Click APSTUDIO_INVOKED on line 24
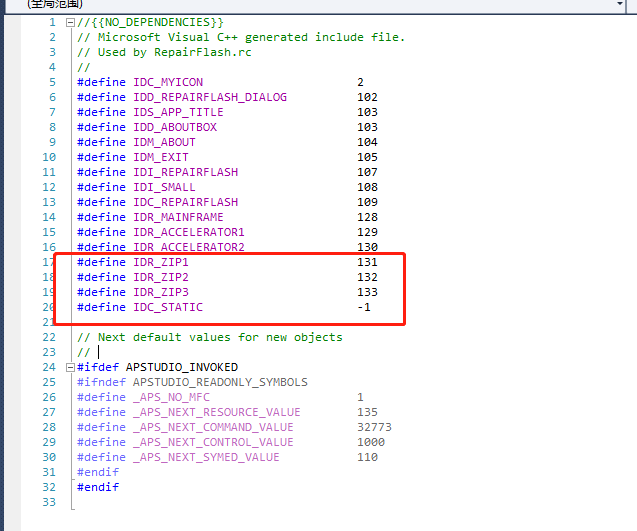The width and height of the screenshot is (637, 531). pos(182,368)
